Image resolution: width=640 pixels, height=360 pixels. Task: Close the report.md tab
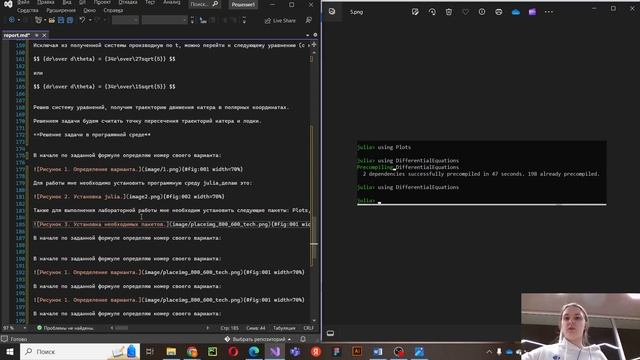pos(44,36)
